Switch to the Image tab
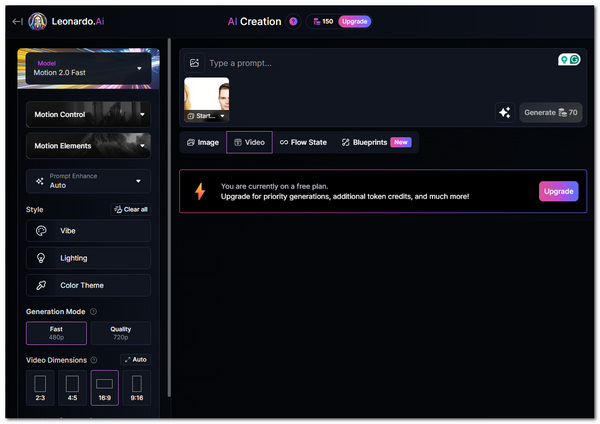Screen dimensions: 600x424 pos(202,143)
